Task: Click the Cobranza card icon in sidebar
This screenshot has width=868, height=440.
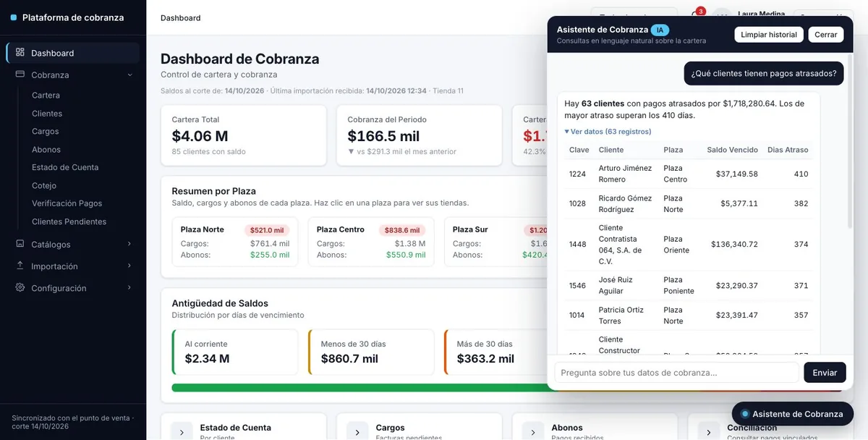Action: [x=20, y=75]
